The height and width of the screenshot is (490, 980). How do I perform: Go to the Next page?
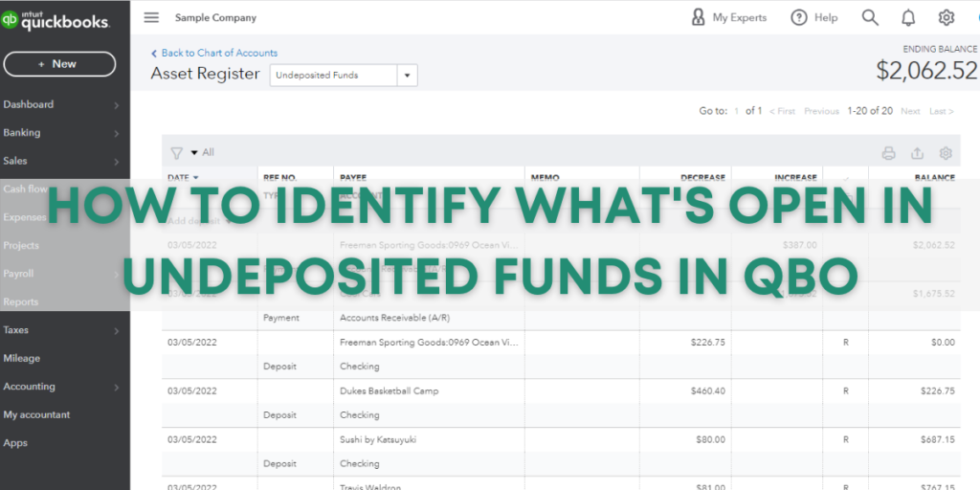(x=910, y=111)
